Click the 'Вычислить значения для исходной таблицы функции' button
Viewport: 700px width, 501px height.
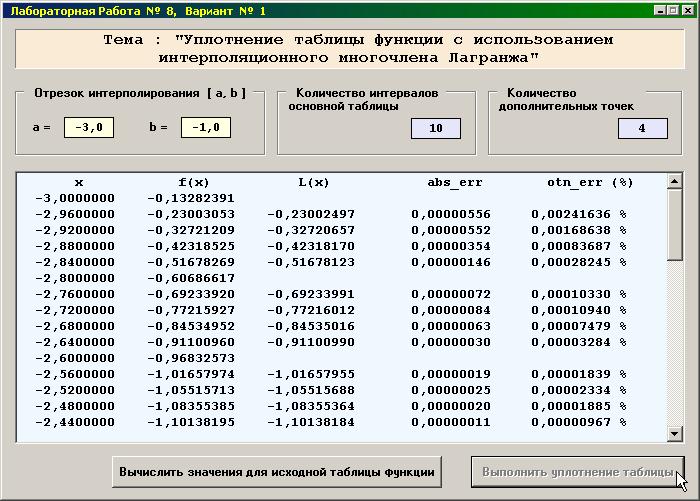click(x=277, y=472)
